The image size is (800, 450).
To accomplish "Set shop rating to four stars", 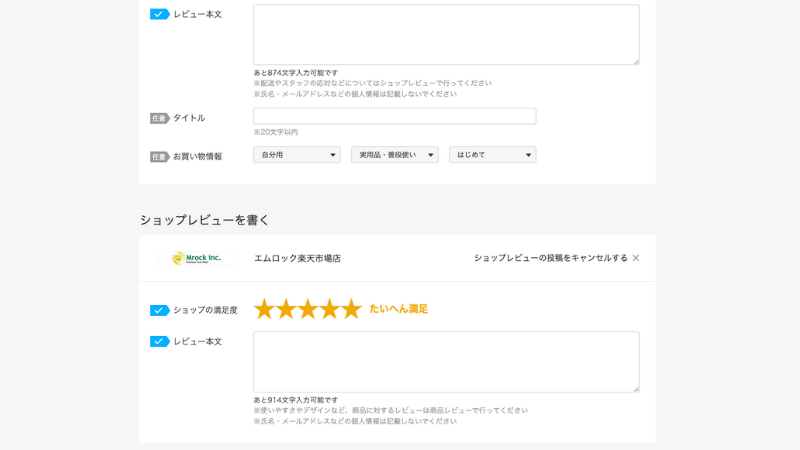I will click(330, 309).
